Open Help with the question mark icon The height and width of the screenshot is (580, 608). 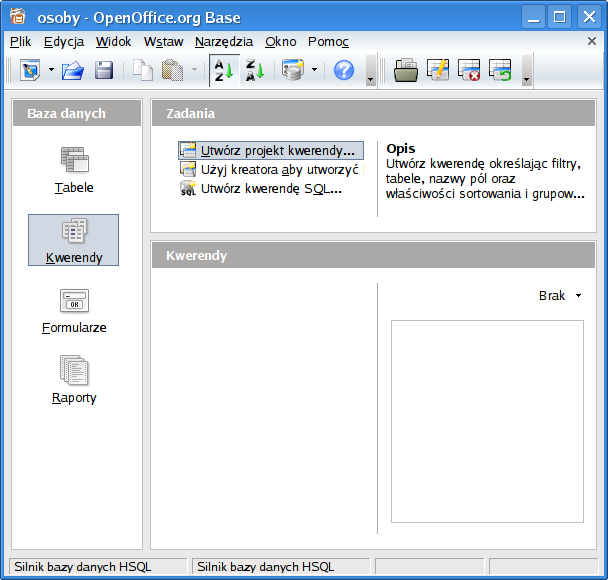pyautogui.click(x=344, y=71)
